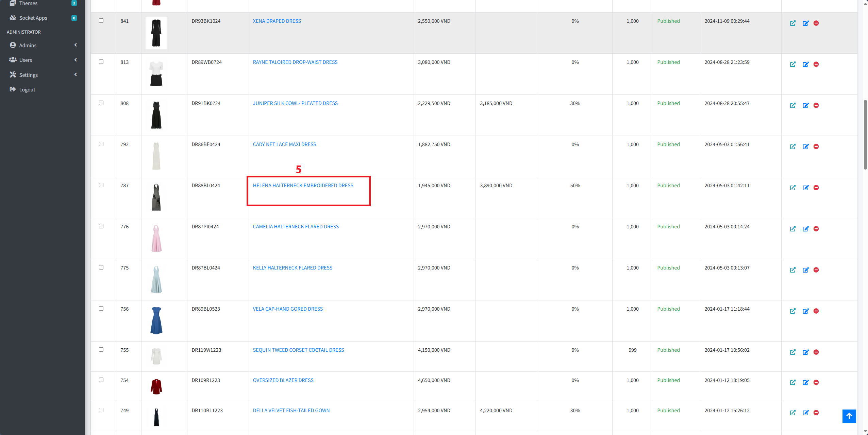Screen dimensions: 868x435
Task: Open the VELA CAP-HAND GORED DRESS link
Action: [287, 309]
